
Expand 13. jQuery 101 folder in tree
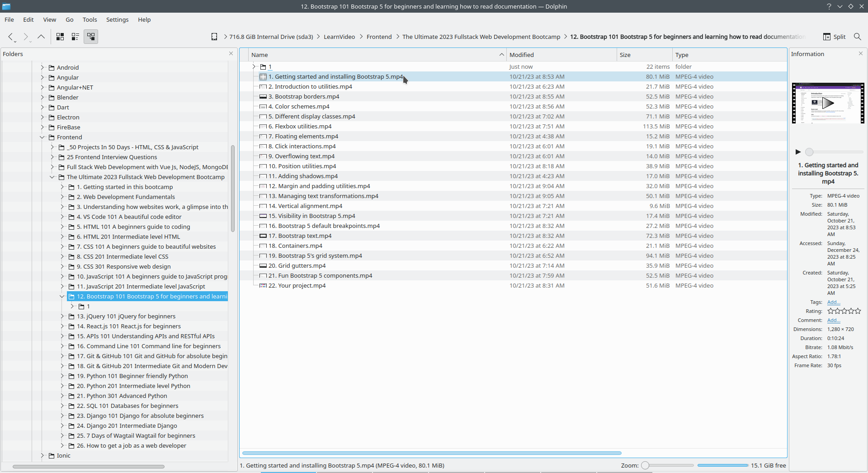(x=62, y=317)
